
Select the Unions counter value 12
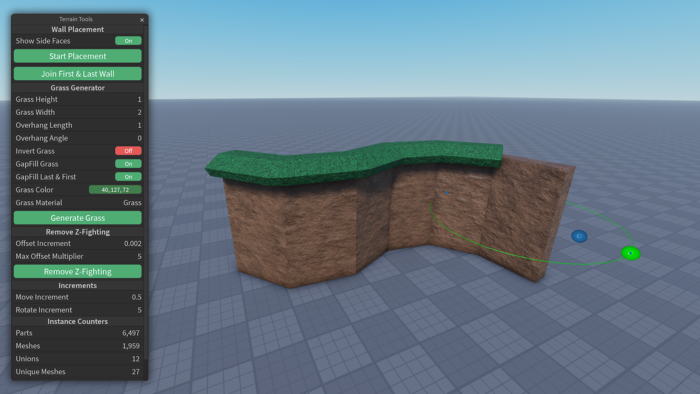pyautogui.click(x=136, y=359)
